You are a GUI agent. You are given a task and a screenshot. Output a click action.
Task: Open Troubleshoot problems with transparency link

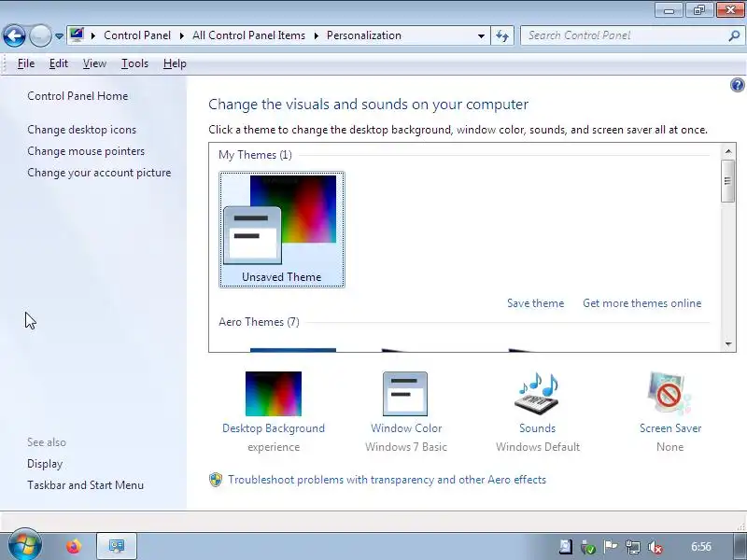point(387,480)
